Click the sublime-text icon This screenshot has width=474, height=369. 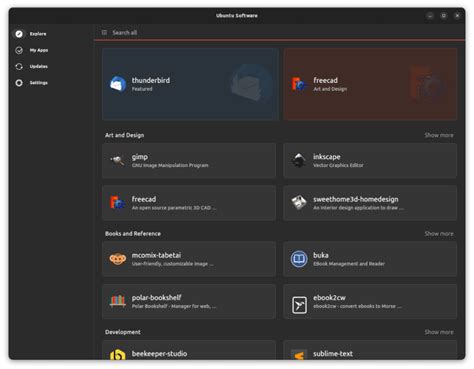pos(299,355)
